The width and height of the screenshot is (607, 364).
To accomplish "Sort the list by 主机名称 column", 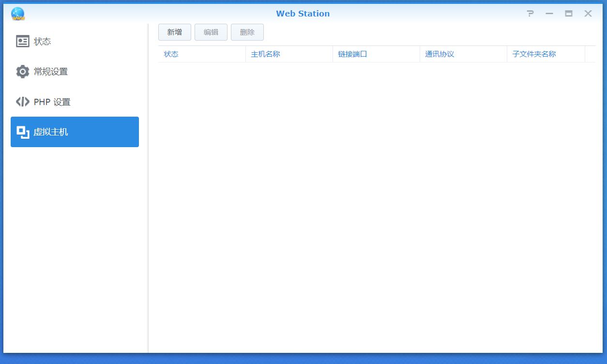I will (264, 54).
